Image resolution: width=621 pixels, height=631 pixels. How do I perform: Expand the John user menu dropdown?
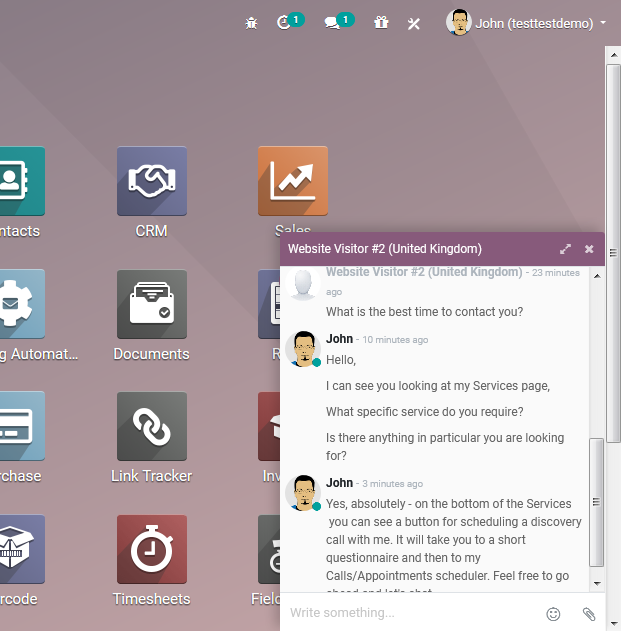tap(527, 22)
